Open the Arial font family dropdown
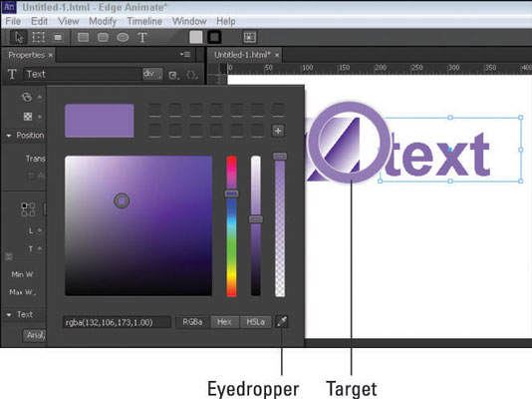The height and width of the screenshot is (399, 532). [35, 335]
